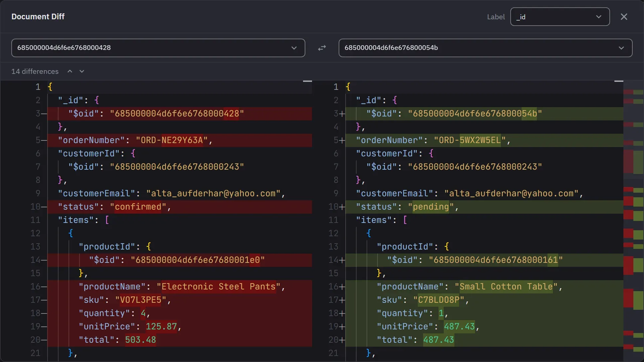Click left total value 503.48

pos(140,340)
